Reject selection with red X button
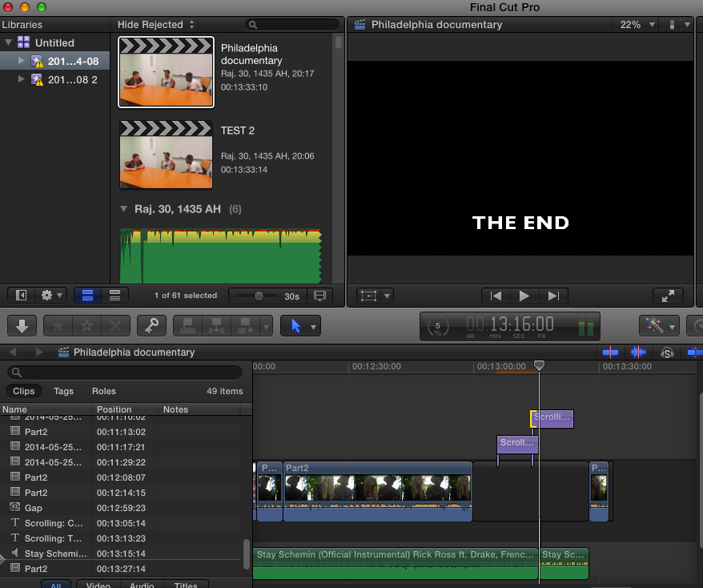This screenshot has width=703, height=588. (114, 325)
